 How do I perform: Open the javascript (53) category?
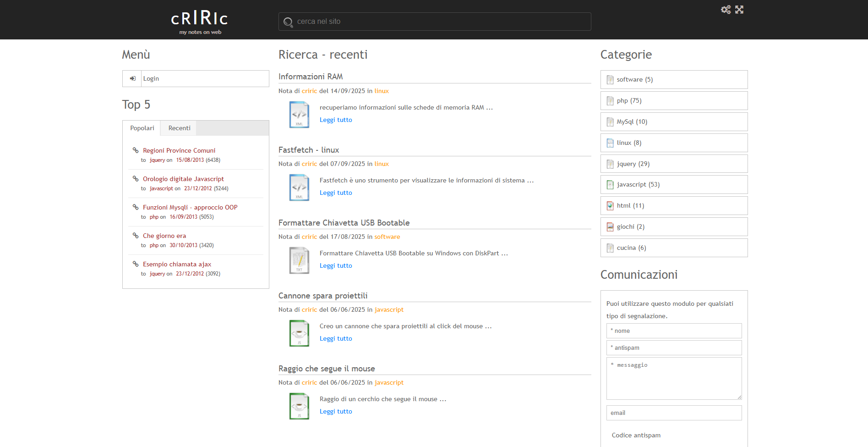pos(638,185)
